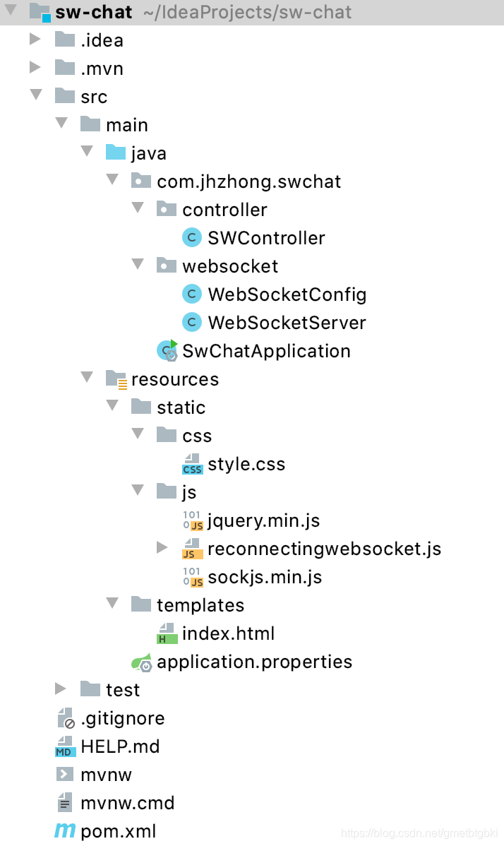Collapse the websocket package
Viewport: 504px width, 846px height.
click(x=138, y=266)
